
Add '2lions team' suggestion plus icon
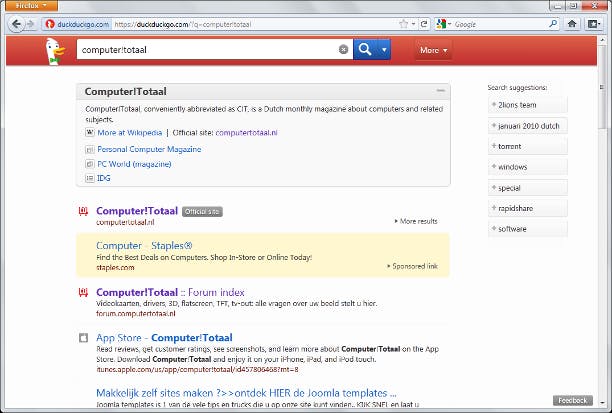tap(494, 105)
